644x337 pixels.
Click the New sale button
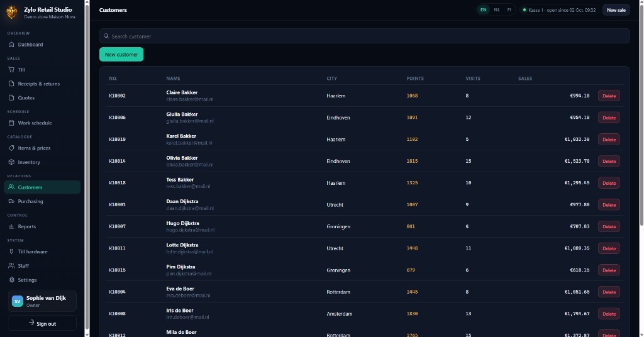tap(616, 10)
